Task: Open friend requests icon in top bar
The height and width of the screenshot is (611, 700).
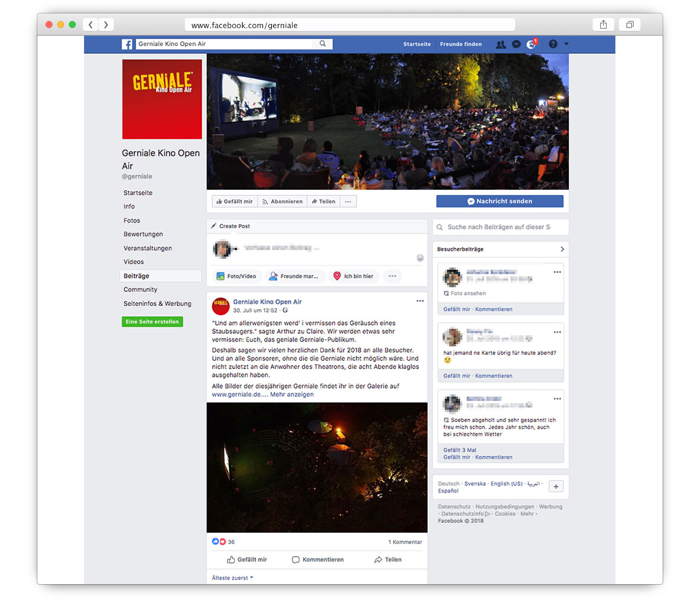Action: tap(501, 44)
